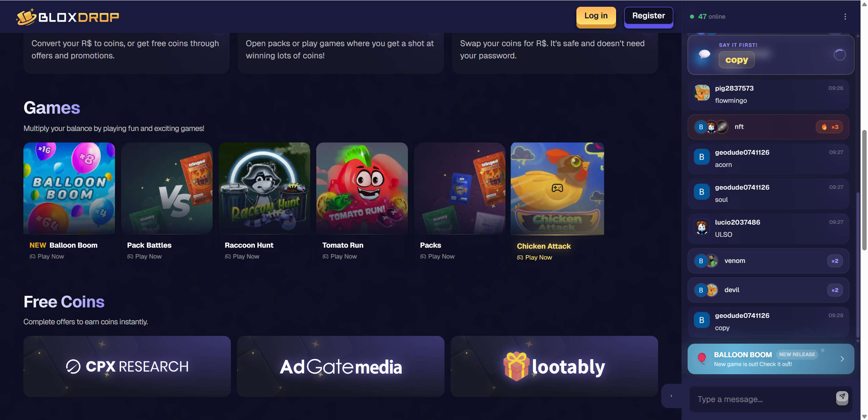The width and height of the screenshot is (868, 420).
Task: Open the Balloon Boom new release banner arrow
Action: click(842, 359)
